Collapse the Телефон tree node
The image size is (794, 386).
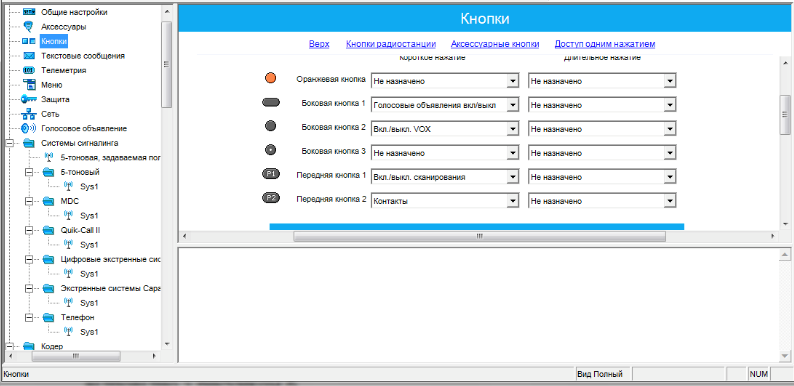(x=28, y=318)
